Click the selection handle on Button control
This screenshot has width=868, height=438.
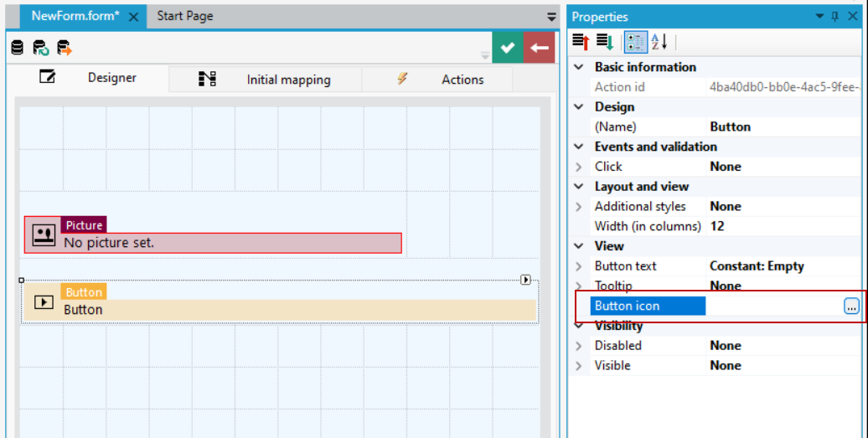22,281
